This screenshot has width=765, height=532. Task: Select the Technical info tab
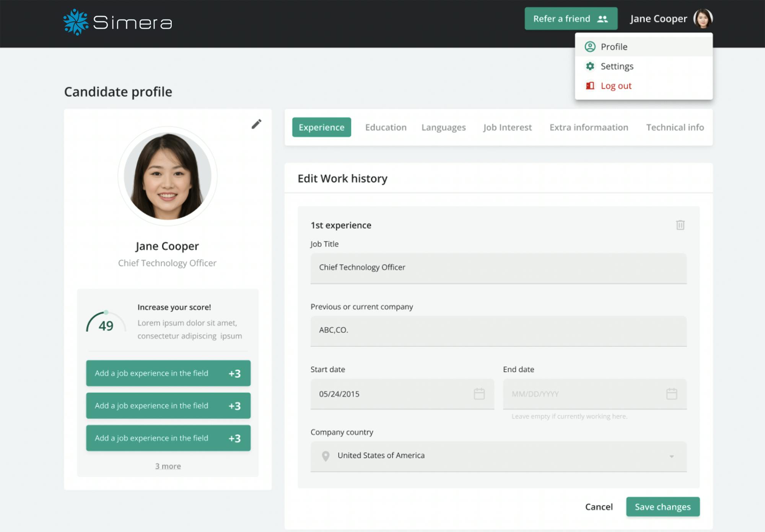pyautogui.click(x=675, y=127)
